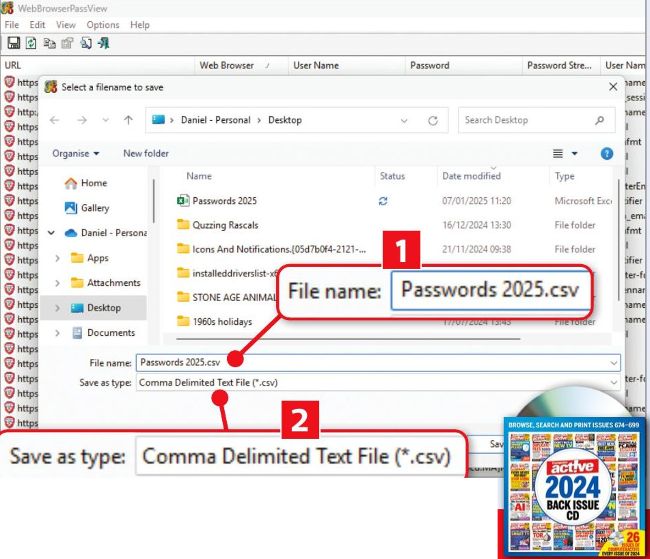The height and width of the screenshot is (559, 650).
Task: Click the New folder button
Action: point(146,154)
